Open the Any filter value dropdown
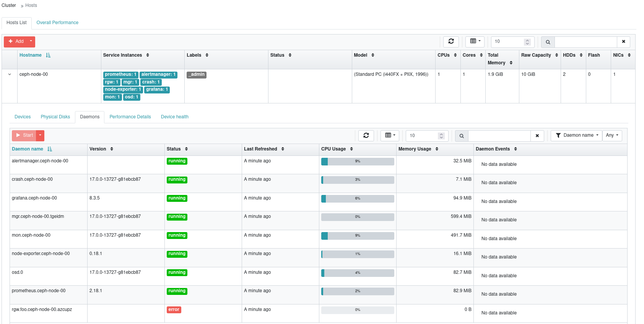This screenshot has height=324, width=644. pyautogui.click(x=612, y=136)
